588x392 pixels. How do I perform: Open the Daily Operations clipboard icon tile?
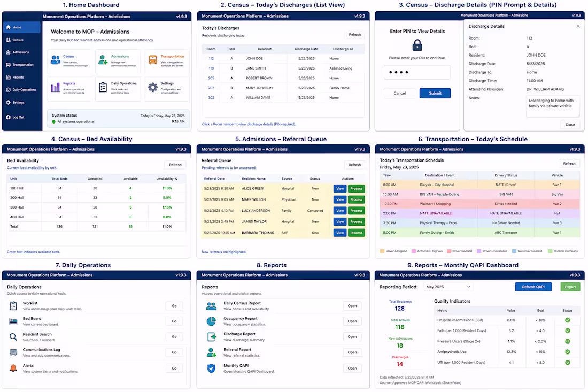point(103,87)
